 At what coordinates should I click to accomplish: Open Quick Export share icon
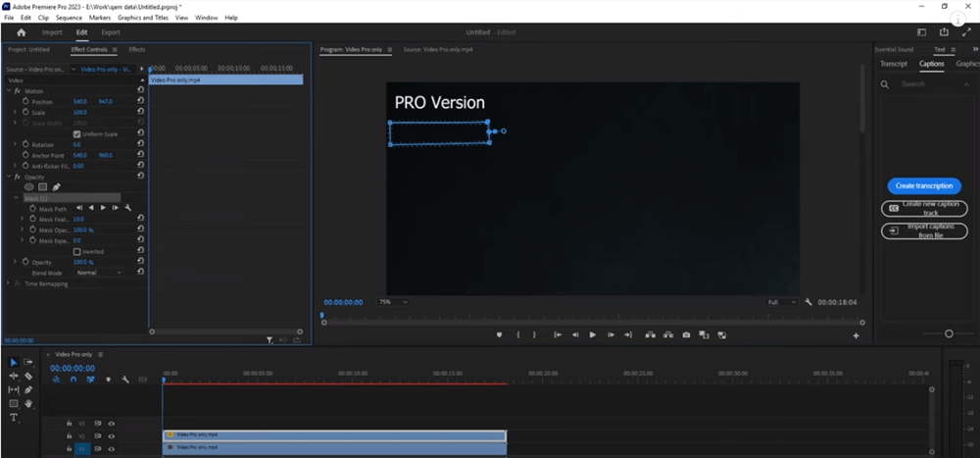[944, 32]
